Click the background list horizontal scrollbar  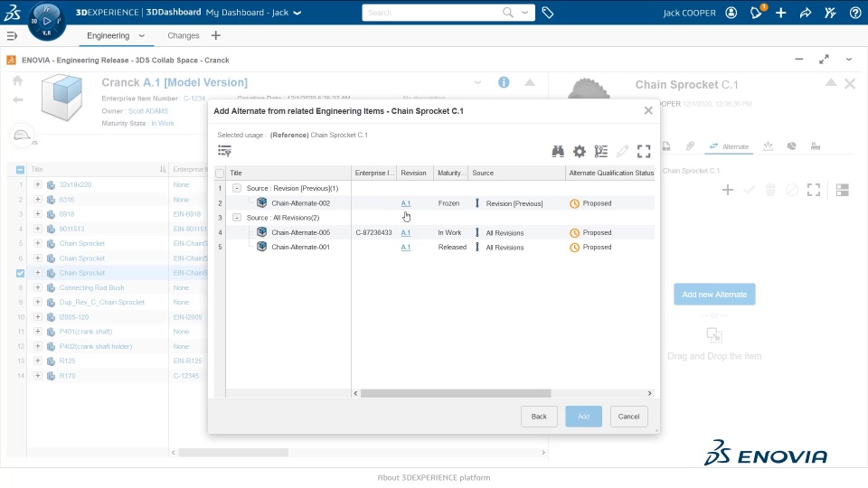pos(233,453)
